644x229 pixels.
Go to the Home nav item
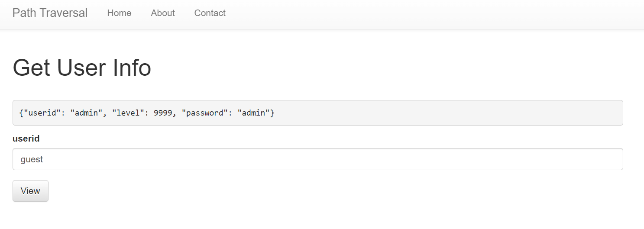point(119,13)
